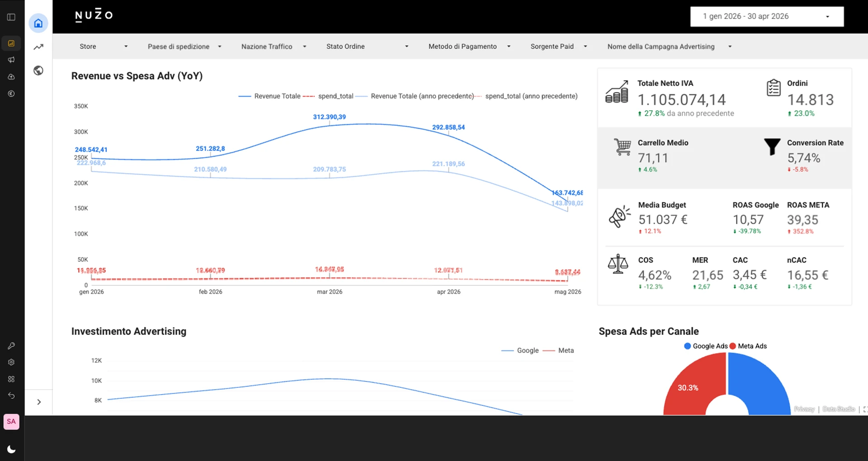Toggle Meta Ads legend in donut chart

(748, 346)
